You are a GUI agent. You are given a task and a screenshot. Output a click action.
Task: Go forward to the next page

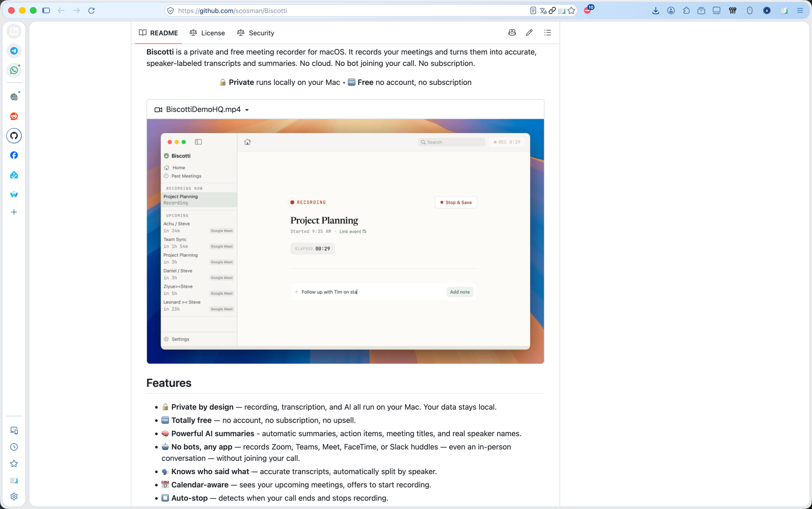click(76, 10)
